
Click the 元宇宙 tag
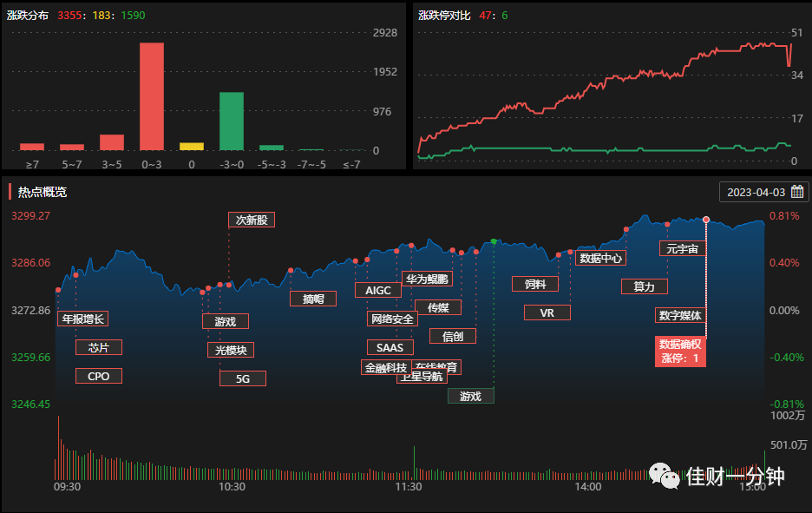pos(683,248)
